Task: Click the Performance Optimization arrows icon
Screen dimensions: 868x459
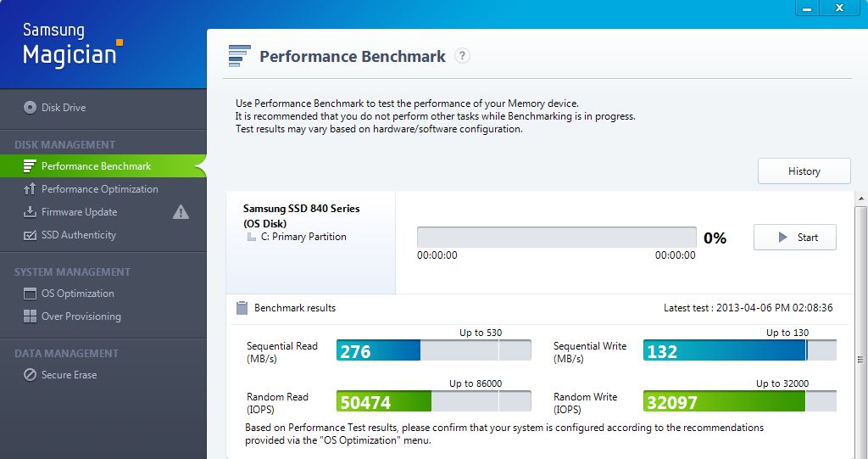Action: point(31,189)
